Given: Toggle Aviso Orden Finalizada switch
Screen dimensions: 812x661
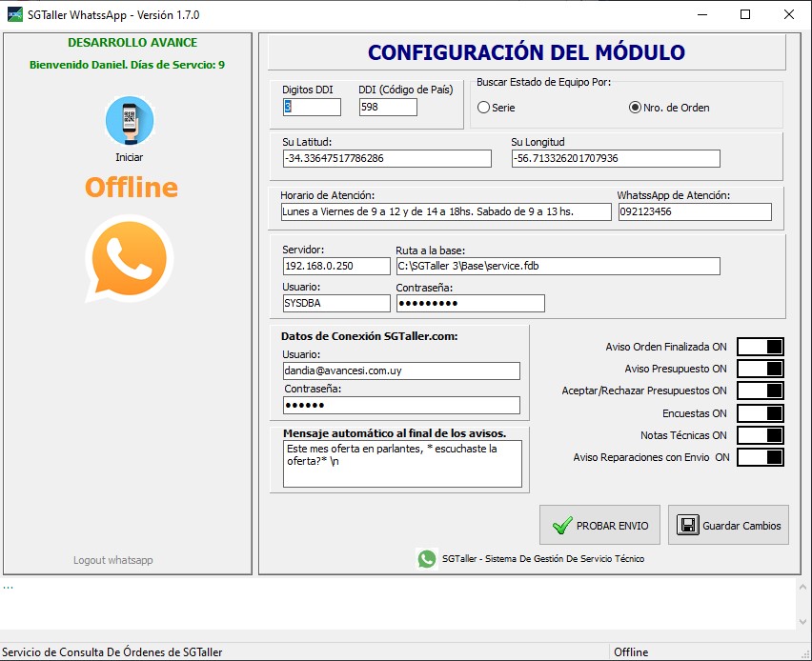Looking at the screenshot, I should (761, 347).
